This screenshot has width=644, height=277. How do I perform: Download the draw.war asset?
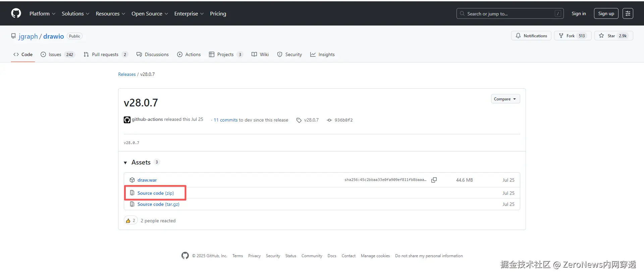[x=147, y=180]
